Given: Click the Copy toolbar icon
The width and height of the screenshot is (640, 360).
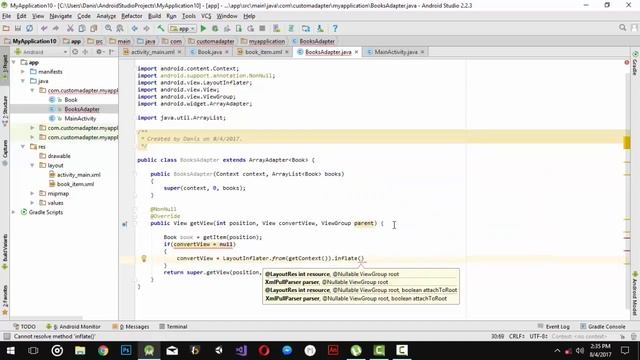Looking at the screenshot, I should 82,29.
